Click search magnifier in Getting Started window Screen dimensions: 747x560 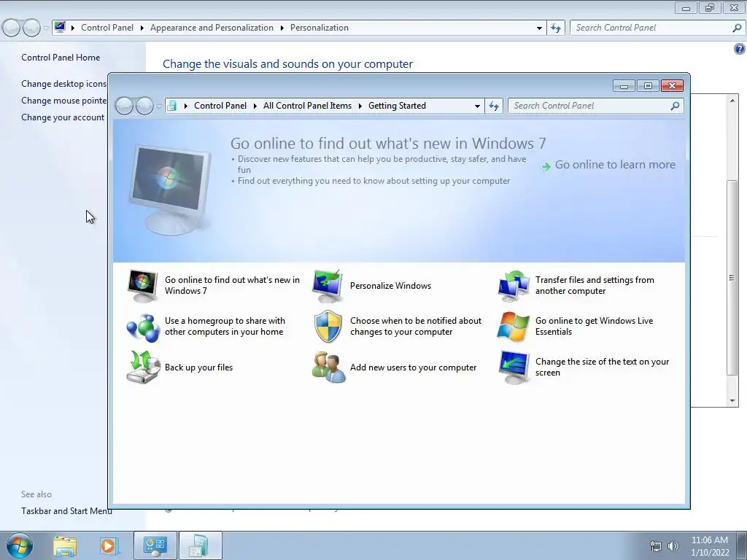tap(675, 106)
